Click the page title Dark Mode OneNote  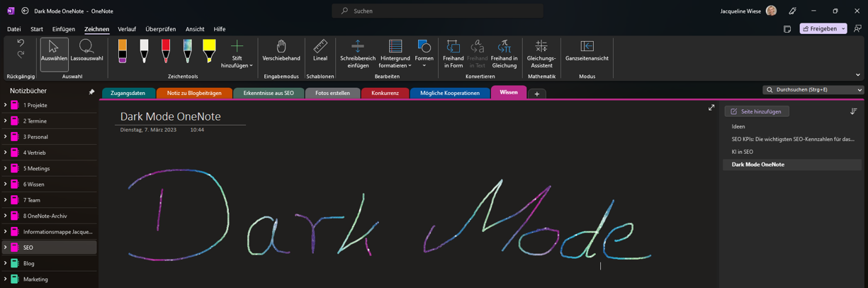coord(170,116)
